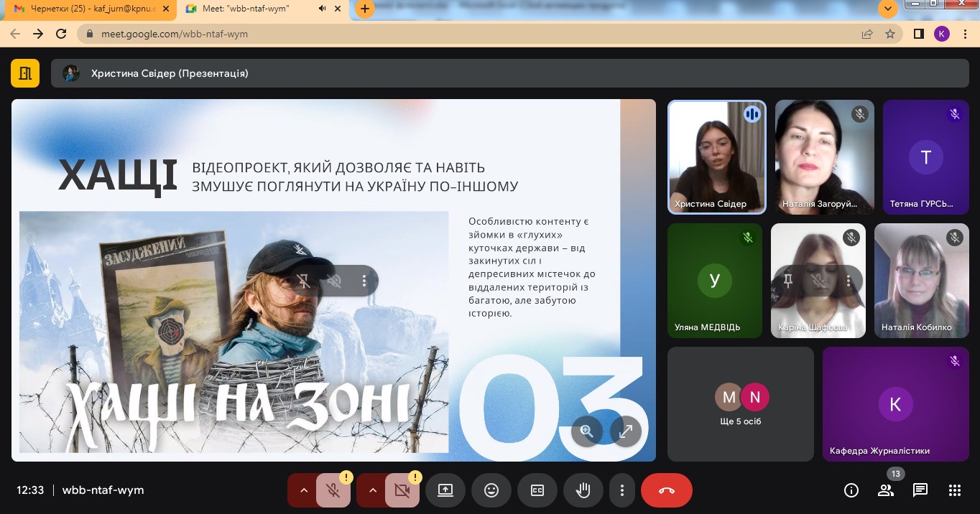980x514 pixels.
Task: Expand audio settings arrow beside microphone
Action: (x=303, y=490)
